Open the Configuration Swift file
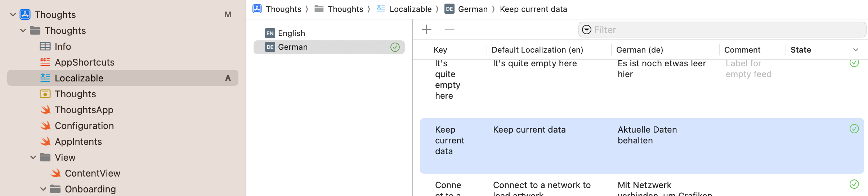The height and width of the screenshot is (196, 868). [x=84, y=126]
